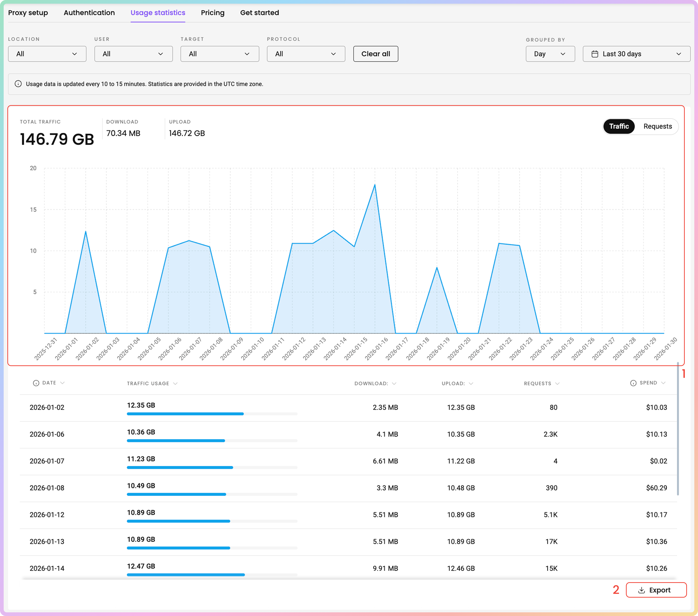
Task: Click the info icon beside DATE header
Action: click(36, 383)
